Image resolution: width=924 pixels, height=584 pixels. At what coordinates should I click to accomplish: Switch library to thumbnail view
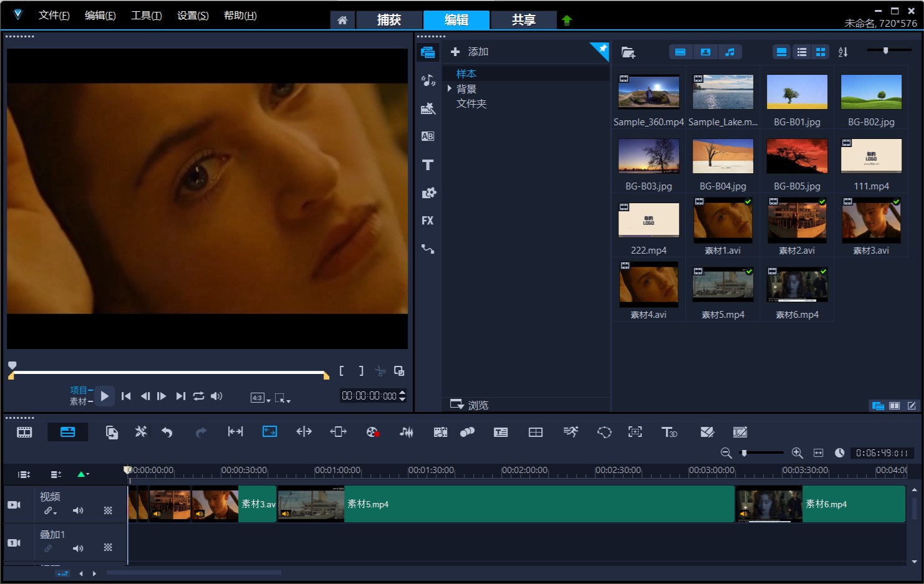pos(821,52)
